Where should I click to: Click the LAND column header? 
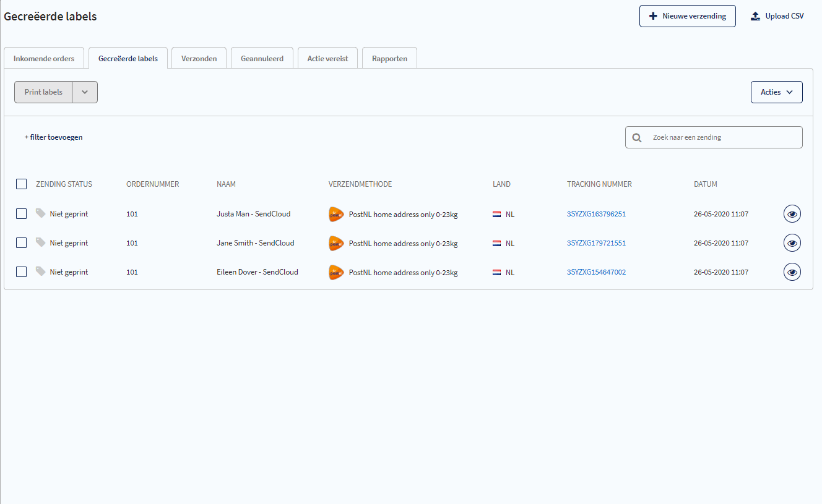pyautogui.click(x=501, y=184)
